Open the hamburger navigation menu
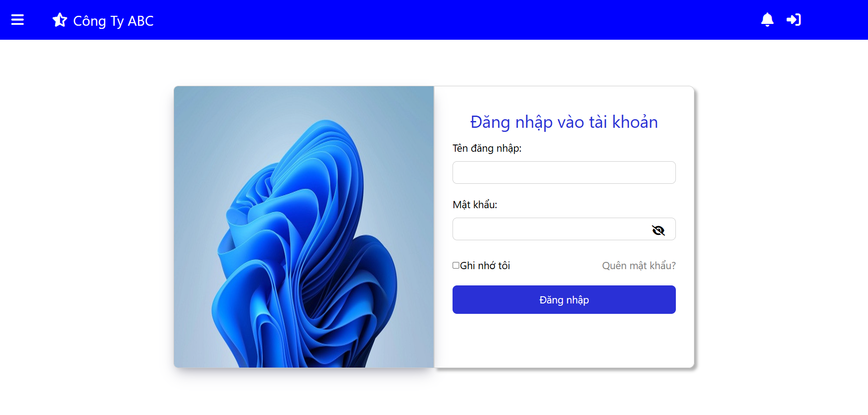The height and width of the screenshot is (415, 868). (x=17, y=20)
